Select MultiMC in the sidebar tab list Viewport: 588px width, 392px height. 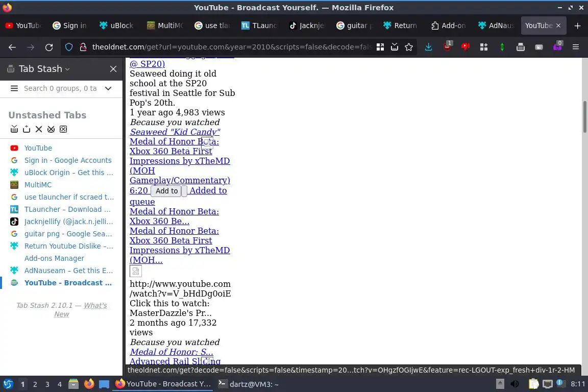(38, 185)
